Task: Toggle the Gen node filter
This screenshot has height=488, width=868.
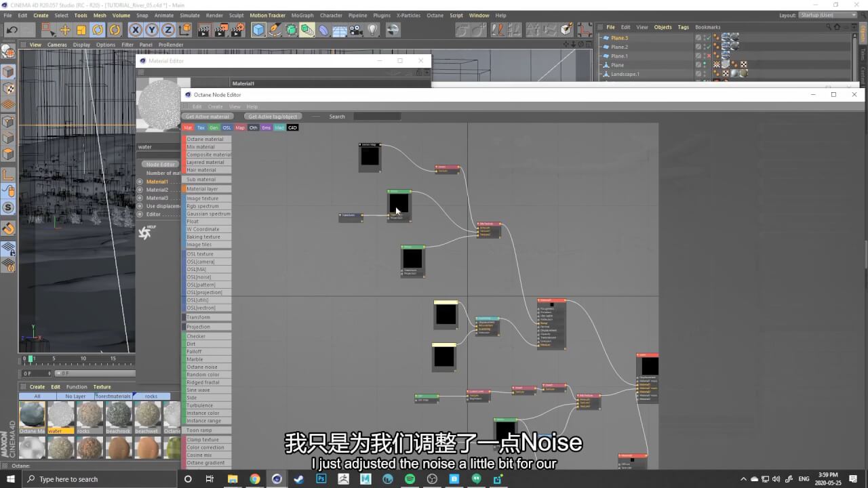Action: point(214,127)
